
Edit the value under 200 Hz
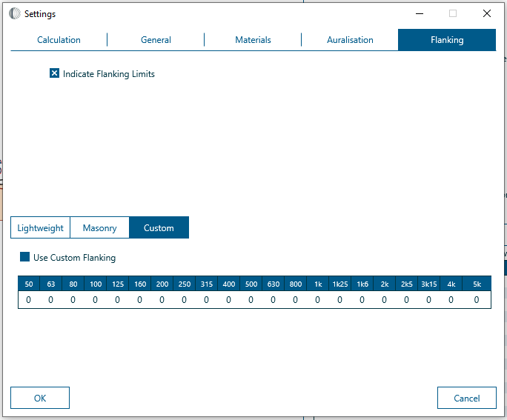(162, 300)
